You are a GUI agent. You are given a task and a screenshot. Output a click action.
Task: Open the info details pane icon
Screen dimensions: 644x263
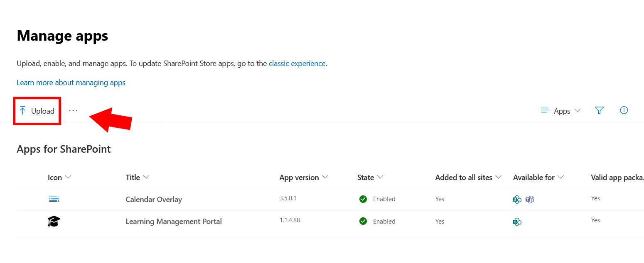(x=624, y=110)
